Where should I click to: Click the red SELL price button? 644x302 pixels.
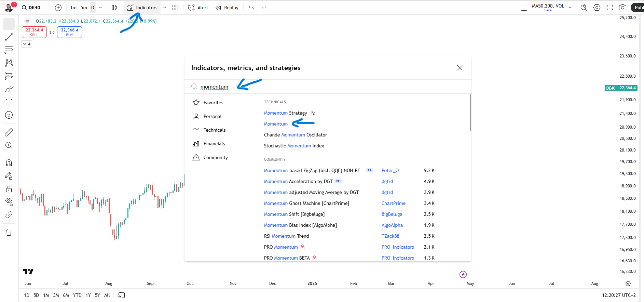click(34, 32)
